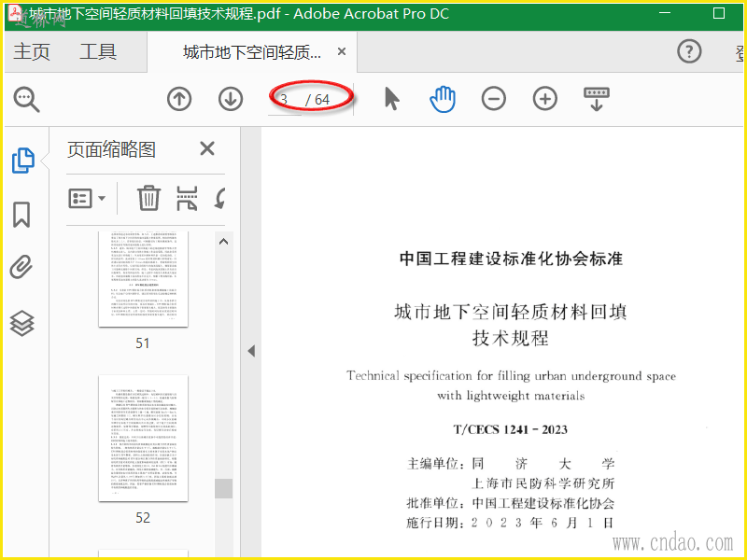Image resolution: width=747 pixels, height=560 pixels.
Task: Close the 页面缩略图 panel
Action: point(207,148)
